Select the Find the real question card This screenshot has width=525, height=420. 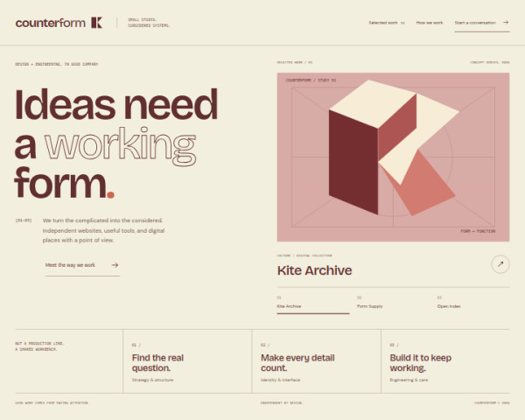[x=187, y=361]
